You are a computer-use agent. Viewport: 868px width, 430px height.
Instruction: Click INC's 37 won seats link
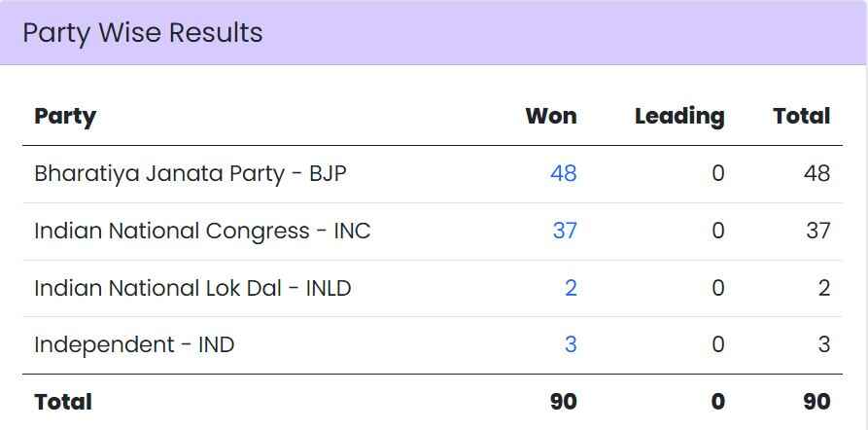(x=564, y=231)
